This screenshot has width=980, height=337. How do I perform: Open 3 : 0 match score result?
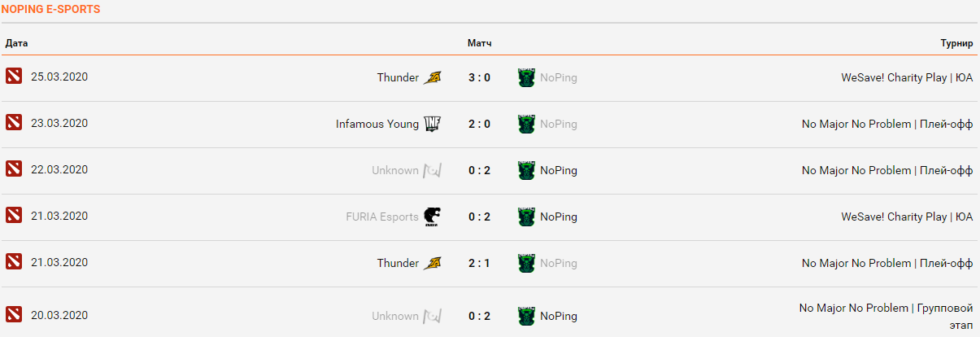pos(479,77)
